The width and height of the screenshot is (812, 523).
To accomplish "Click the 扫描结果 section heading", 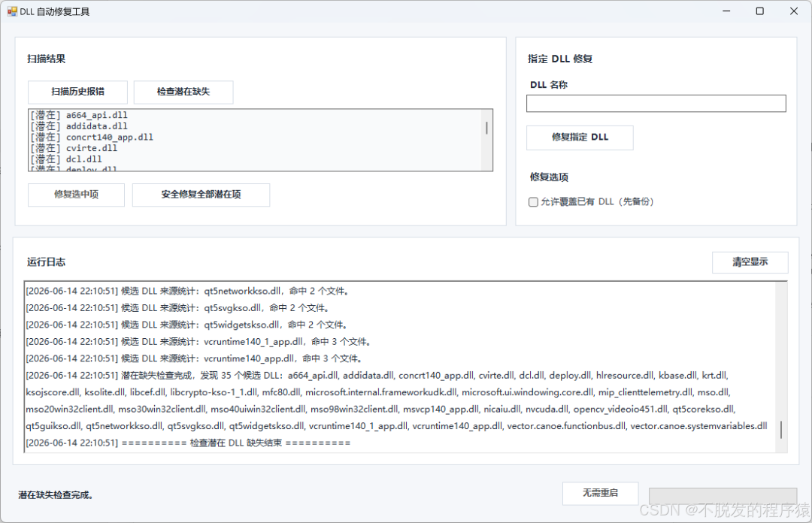I will 46,59.
